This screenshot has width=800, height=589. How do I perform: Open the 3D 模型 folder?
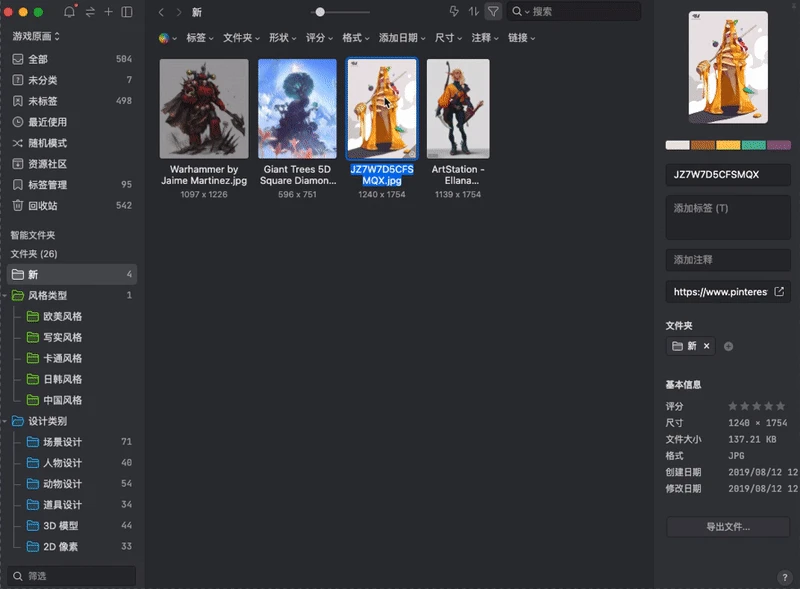pyautogui.click(x=72, y=526)
